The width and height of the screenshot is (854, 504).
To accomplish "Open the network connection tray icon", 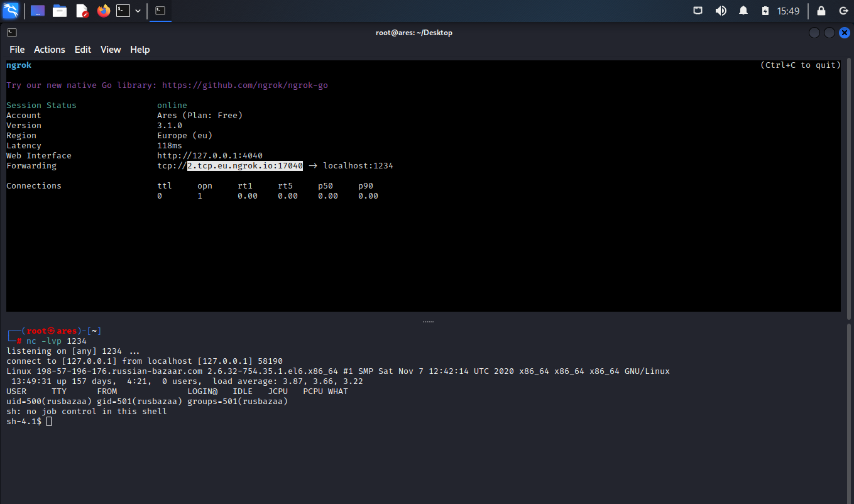I will [698, 11].
